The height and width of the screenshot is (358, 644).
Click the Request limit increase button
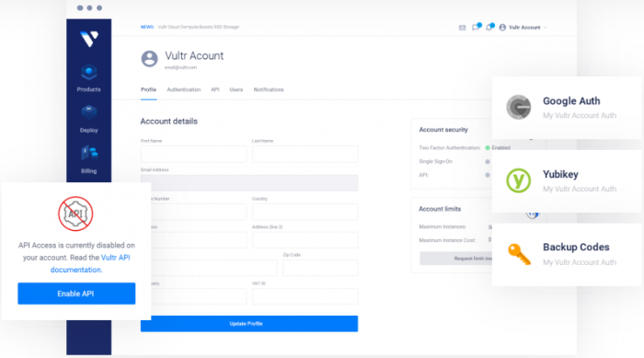pyautogui.click(x=456, y=259)
